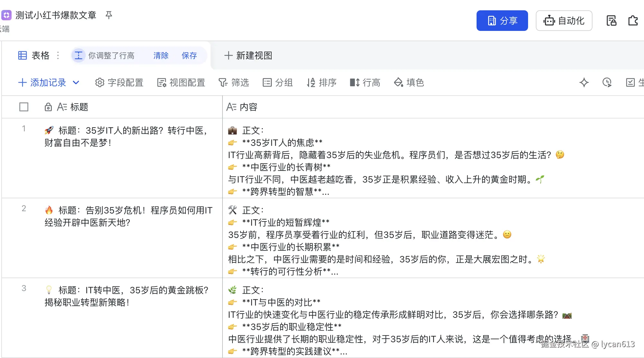Open the 表格 view's three-dot menu

pyautogui.click(x=58, y=55)
